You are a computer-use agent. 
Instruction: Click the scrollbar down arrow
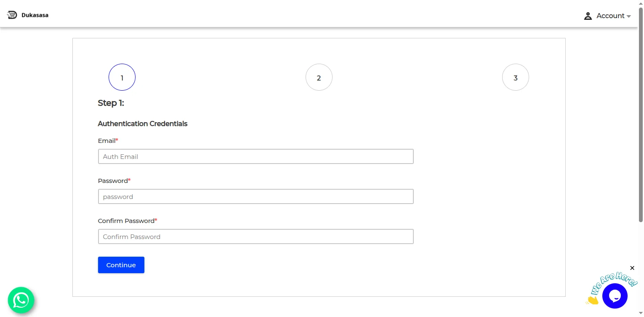click(x=641, y=314)
